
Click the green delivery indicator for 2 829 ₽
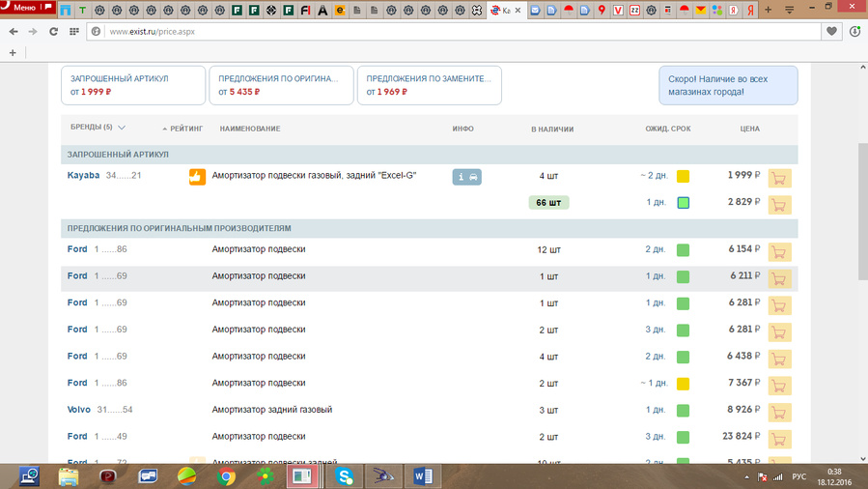[684, 203]
